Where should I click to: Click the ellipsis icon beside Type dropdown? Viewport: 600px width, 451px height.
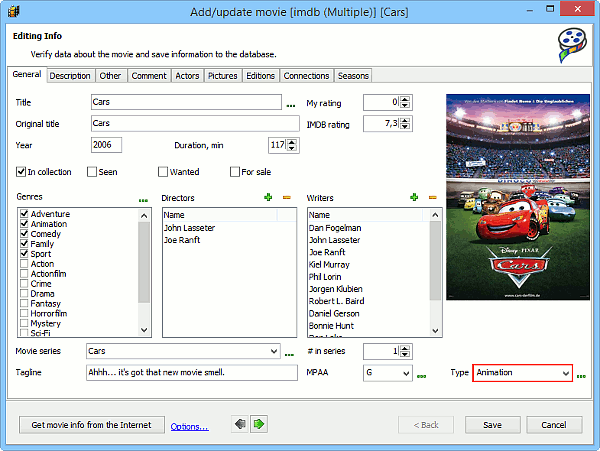coord(581,376)
